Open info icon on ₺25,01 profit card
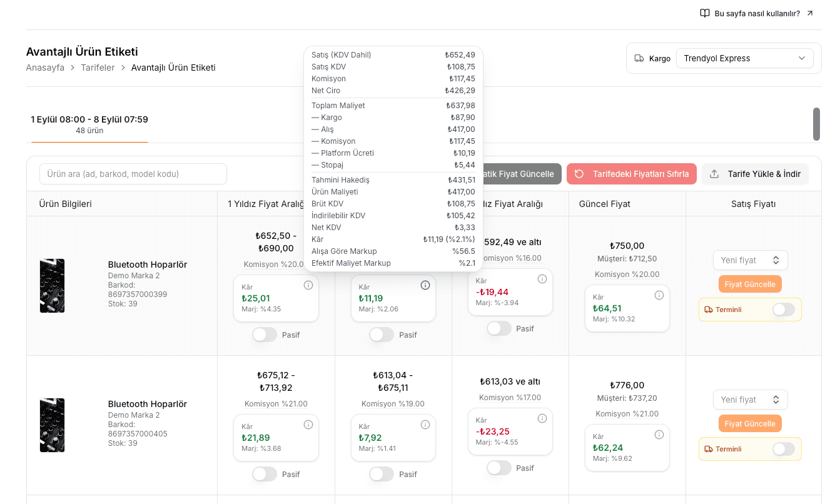 coord(308,285)
